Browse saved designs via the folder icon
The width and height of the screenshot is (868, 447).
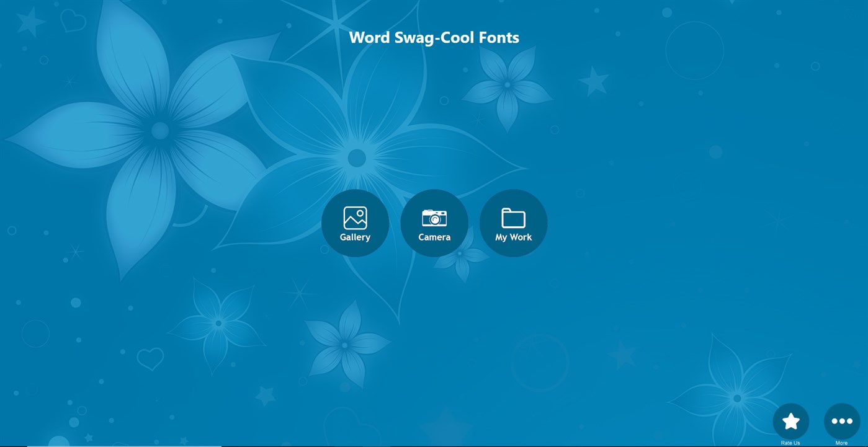513,218
